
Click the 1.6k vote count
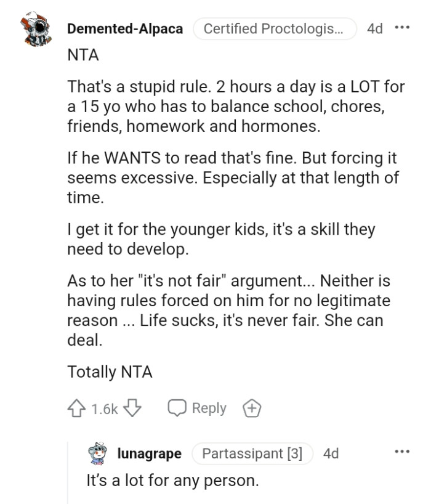coord(104,408)
